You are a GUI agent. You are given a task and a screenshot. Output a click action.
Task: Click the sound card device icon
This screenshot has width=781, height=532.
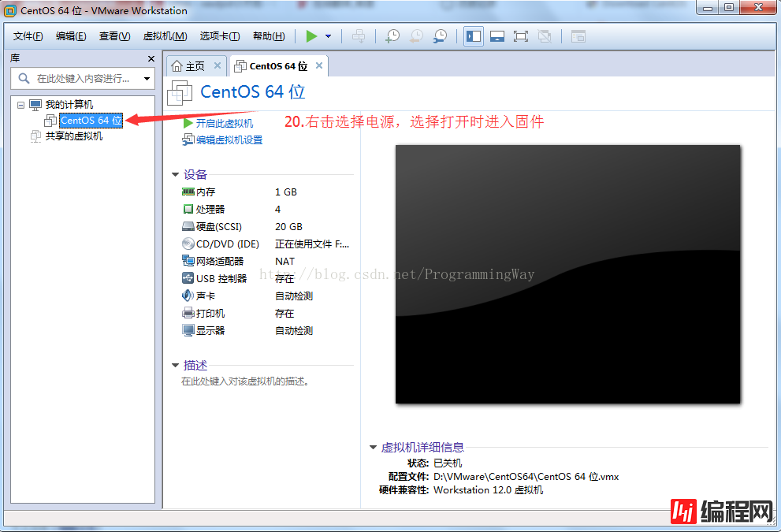point(188,296)
